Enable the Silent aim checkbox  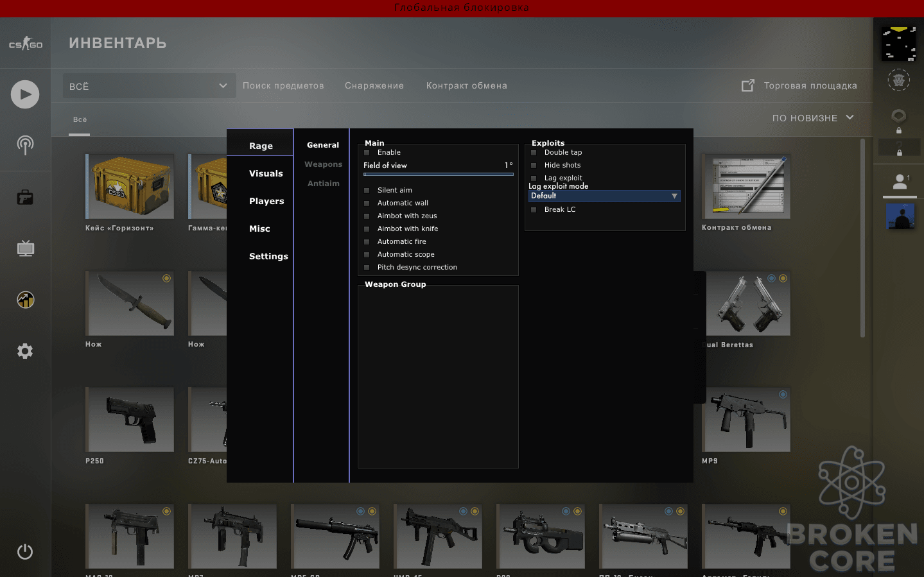pyautogui.click(x=367, y=191)
